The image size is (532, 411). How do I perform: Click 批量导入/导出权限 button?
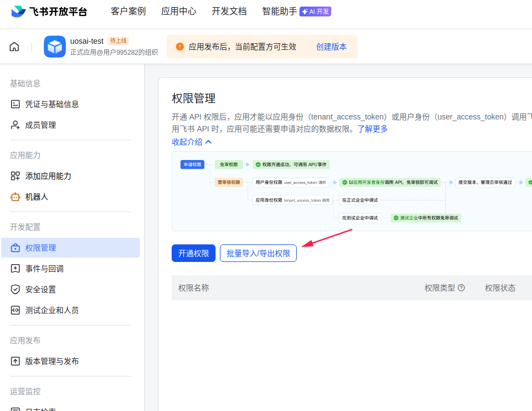coord(258,253)
